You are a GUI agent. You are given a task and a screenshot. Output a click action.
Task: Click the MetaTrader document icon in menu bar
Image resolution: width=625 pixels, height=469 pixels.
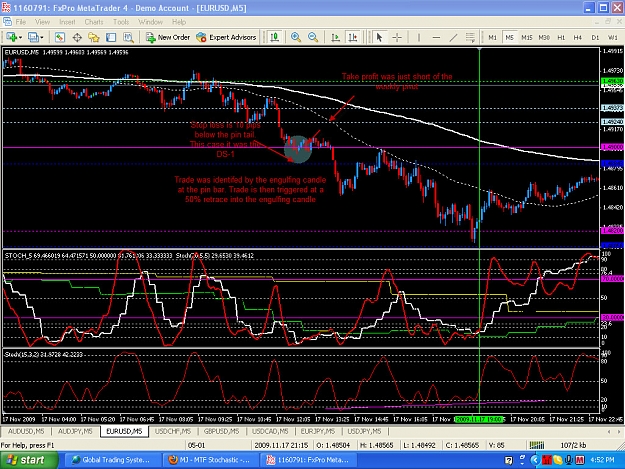point(7,22)
